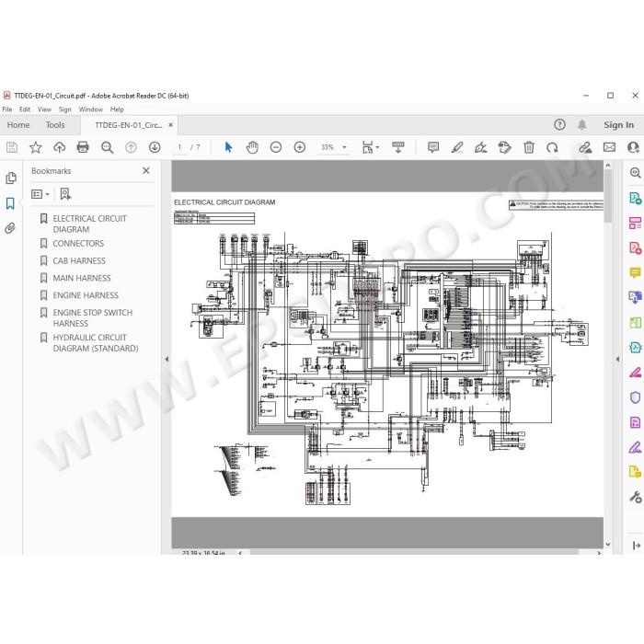Click Sign In button
The image size is (644, 644).
pyautogui.click(x=618, y=125)
